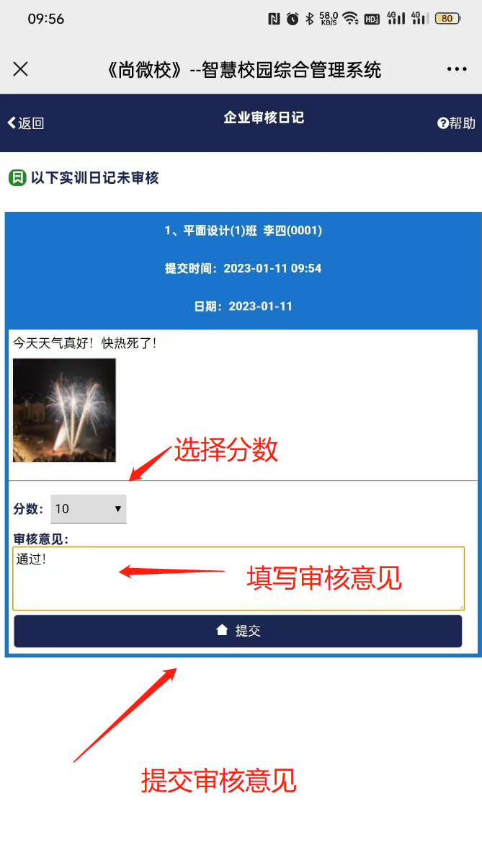
Task: Close the webview with the X icon
Action: [x=20, y=69]
